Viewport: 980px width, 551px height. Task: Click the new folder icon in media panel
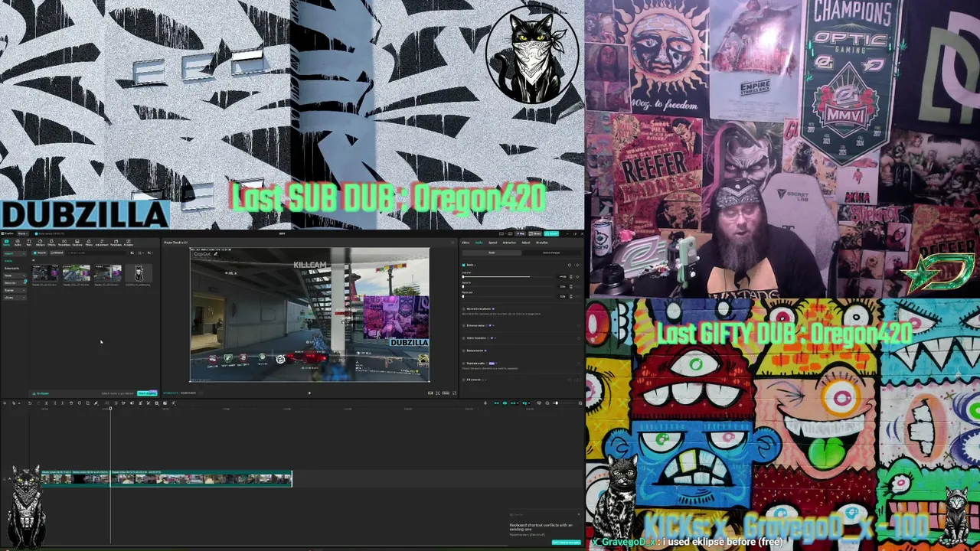[x=132, y=253]
